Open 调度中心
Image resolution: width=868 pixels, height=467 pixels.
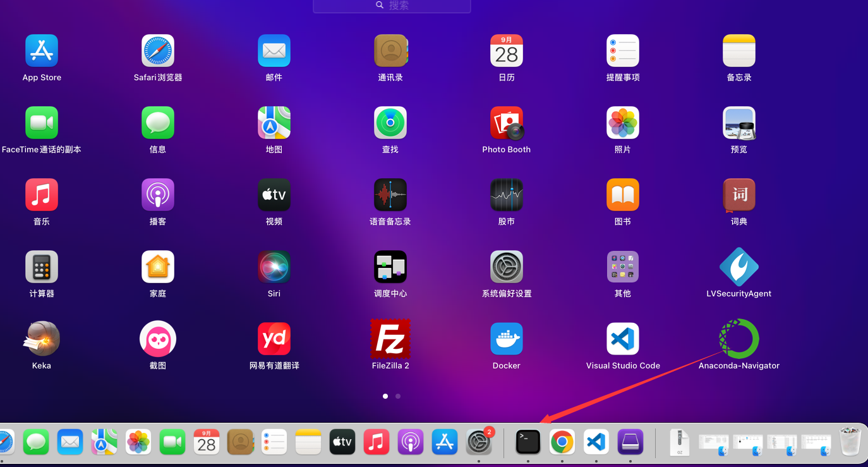click(x=390, y=267)
